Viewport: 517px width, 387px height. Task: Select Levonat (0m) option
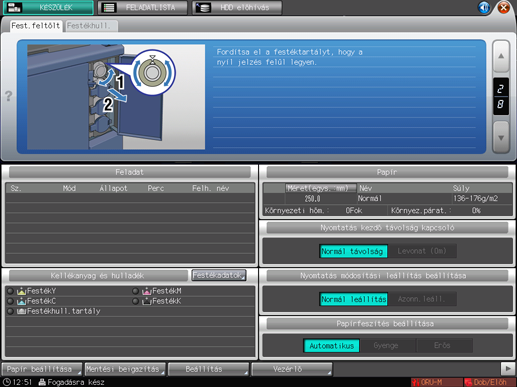coord(422,251)
